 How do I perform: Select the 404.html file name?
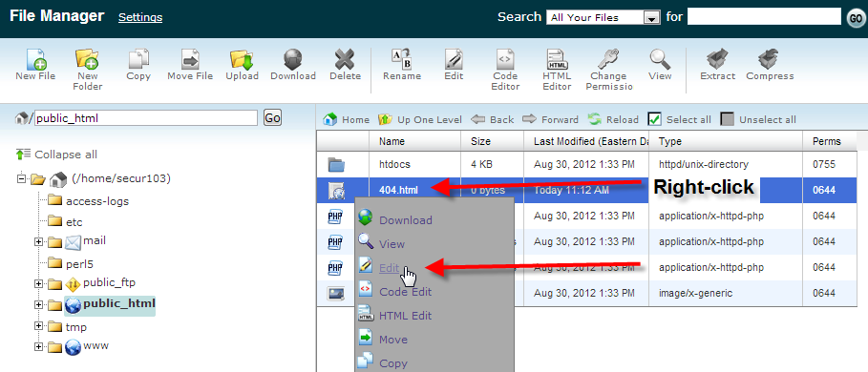[398, 190]
